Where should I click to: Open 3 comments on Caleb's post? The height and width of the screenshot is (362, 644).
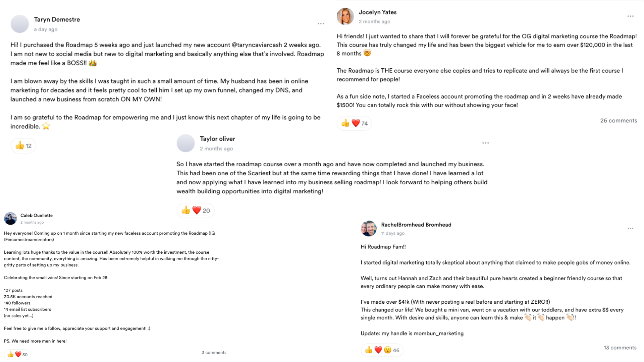pos(214,352)
